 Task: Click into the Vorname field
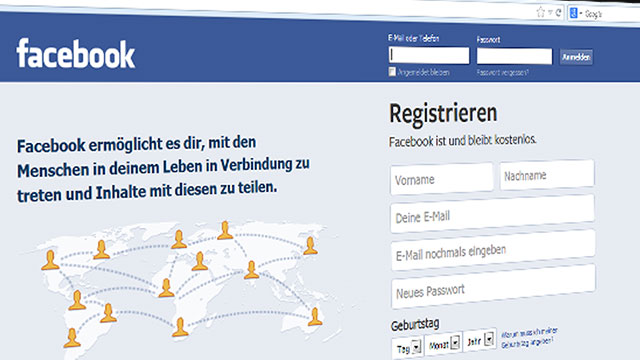[x=442, y=178]
